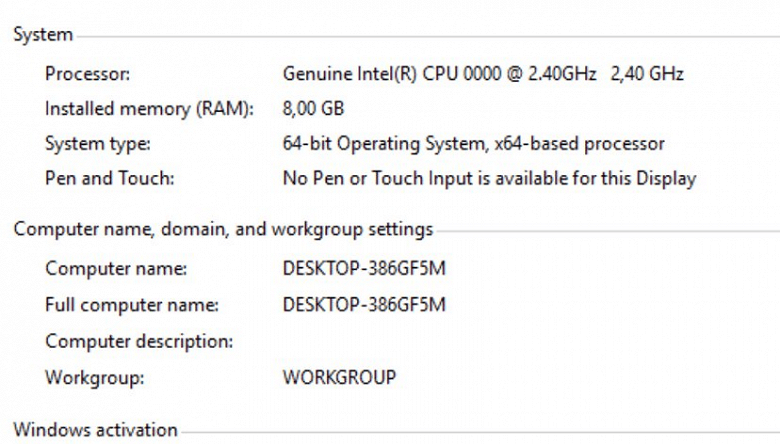Click the x64-based processor text
The width and height of the screenshot is (780, 444).
(579, 144)
